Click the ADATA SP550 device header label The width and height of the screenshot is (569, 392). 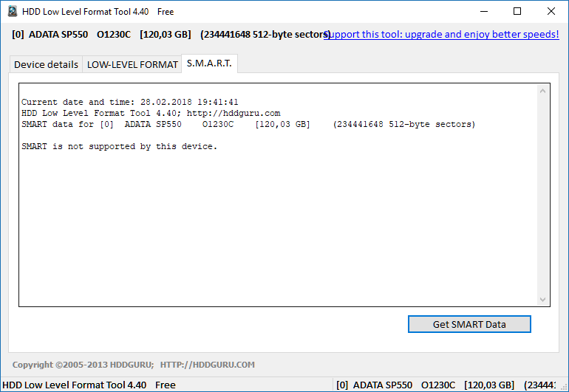tap(171, 35)
